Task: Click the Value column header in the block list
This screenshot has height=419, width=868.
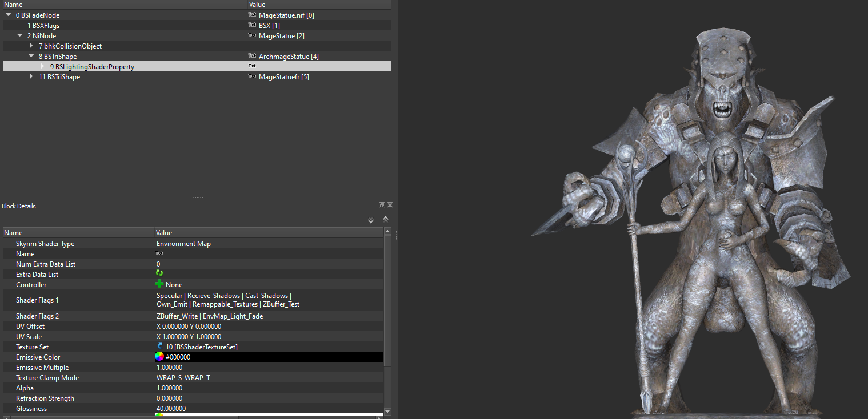Action: pos(319,5)
